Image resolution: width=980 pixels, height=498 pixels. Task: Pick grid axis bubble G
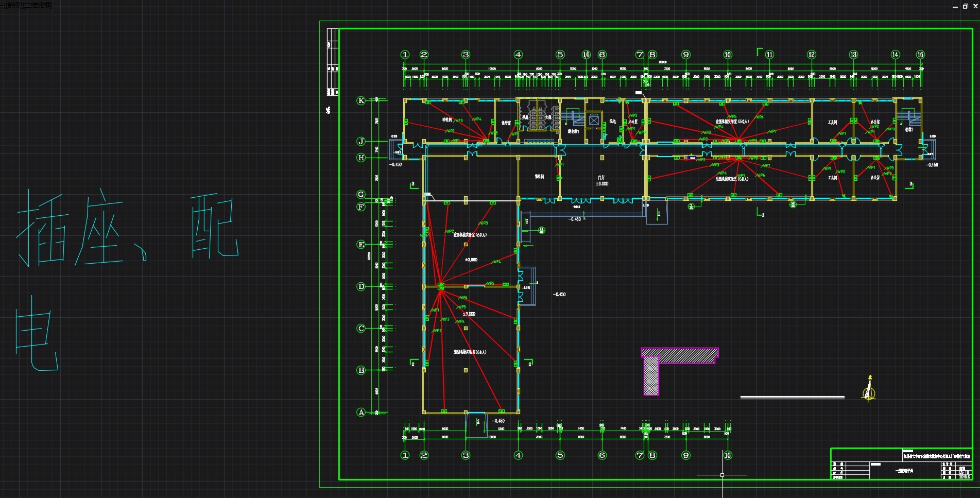361,194
